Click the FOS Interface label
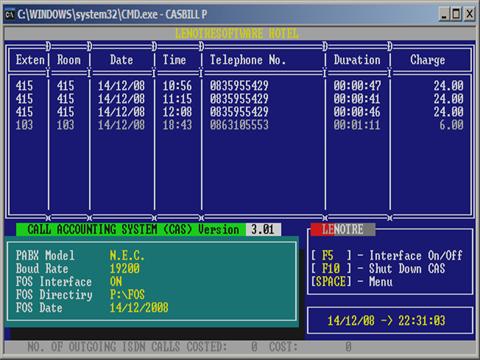Image resolution: width=480 pixels, height=360 pixels. (x=54, y=282)
